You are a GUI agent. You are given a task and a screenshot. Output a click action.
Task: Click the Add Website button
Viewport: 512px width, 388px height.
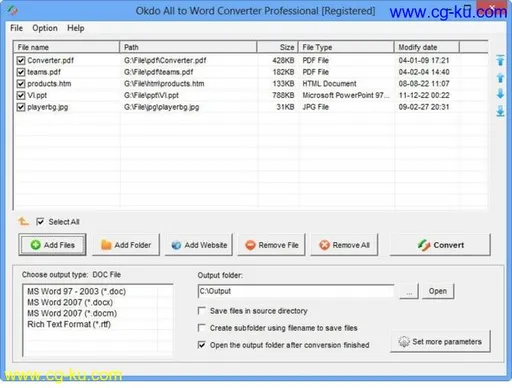click(x=199, y=245)
